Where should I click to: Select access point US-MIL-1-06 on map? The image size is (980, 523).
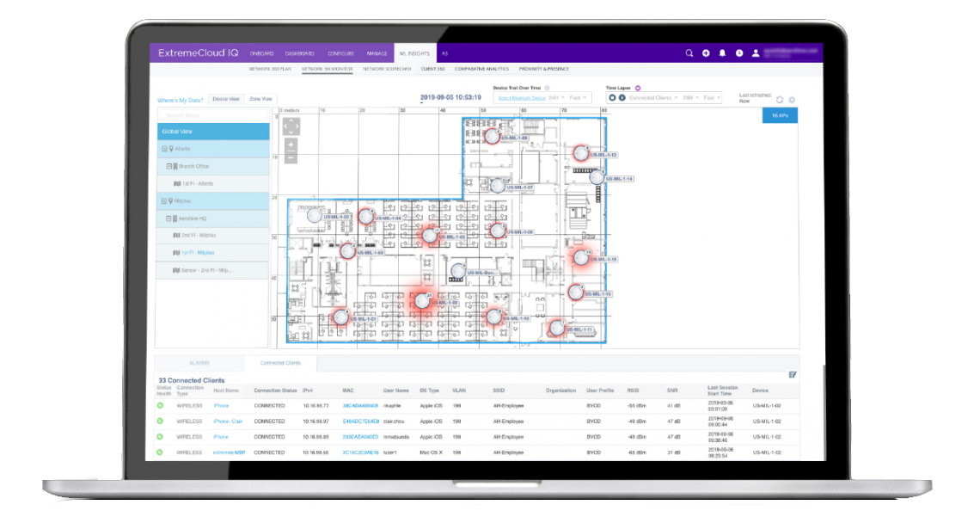[493, 136]
